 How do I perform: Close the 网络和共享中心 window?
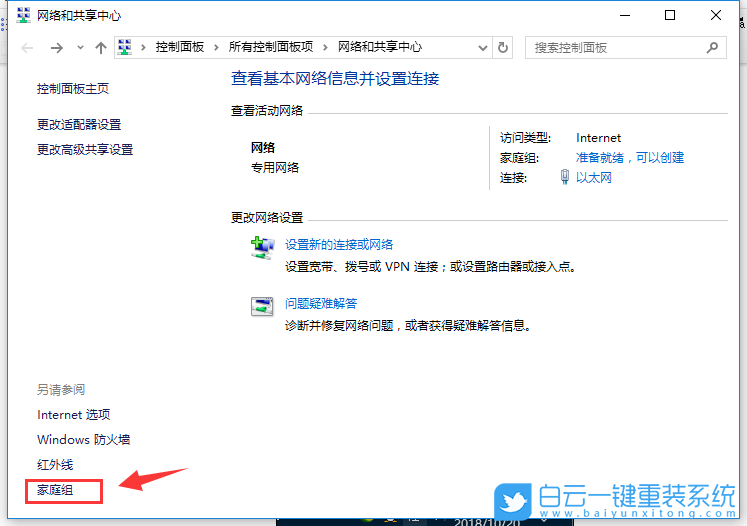click(716, 15)
